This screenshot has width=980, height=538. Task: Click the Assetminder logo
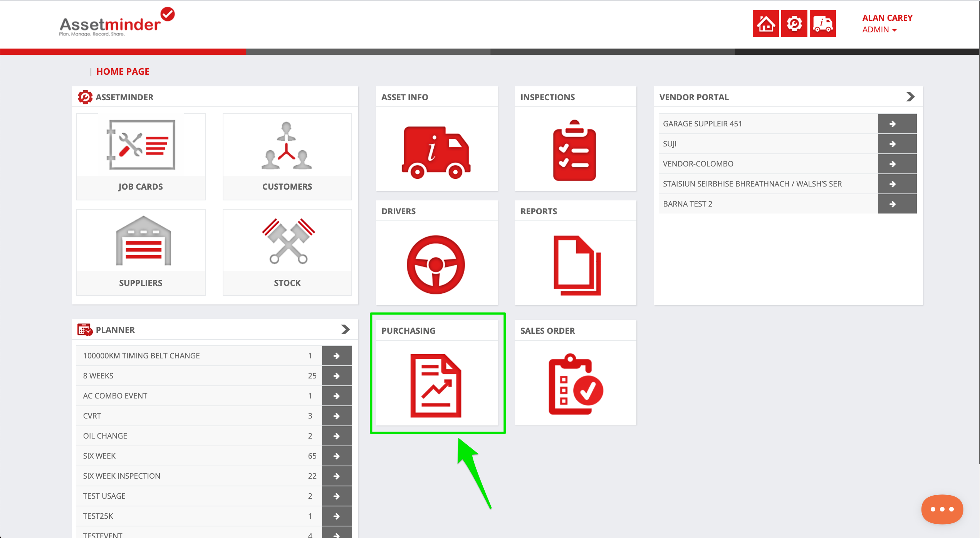click(117, 22)
